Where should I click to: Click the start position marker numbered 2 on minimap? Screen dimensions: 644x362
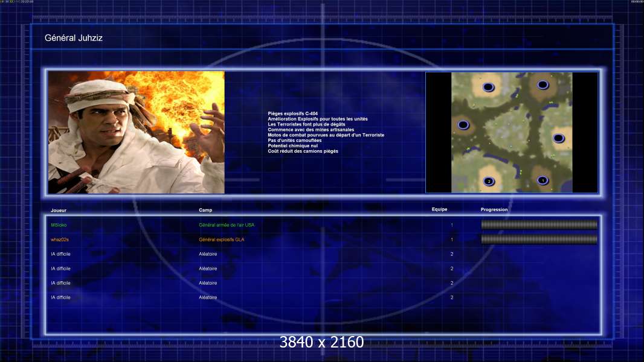pyautogui.click(x=489, y=181)
